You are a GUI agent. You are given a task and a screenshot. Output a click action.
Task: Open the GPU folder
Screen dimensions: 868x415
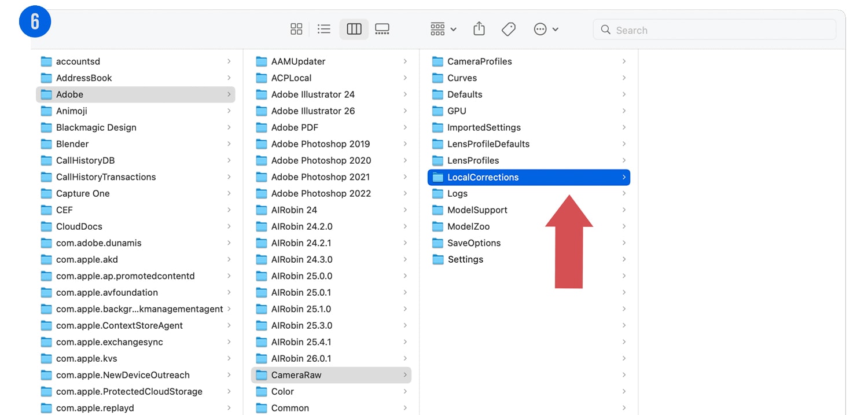[529, 111]
